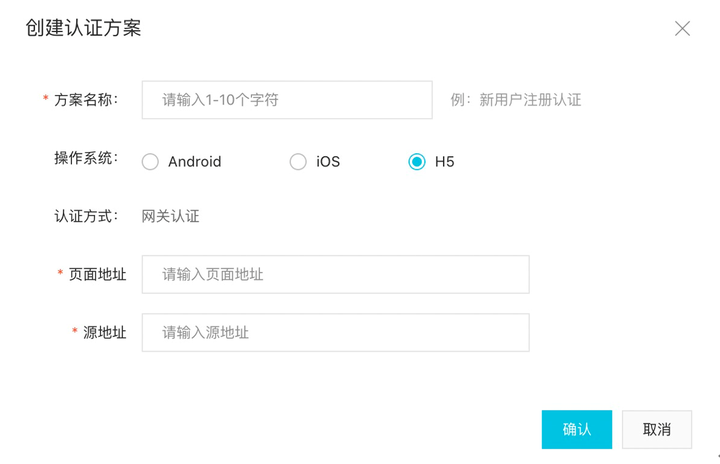Click the 源地址 field label
This screenshot has height=464, width=720.
pyautogui.click(x=104, y=333)
